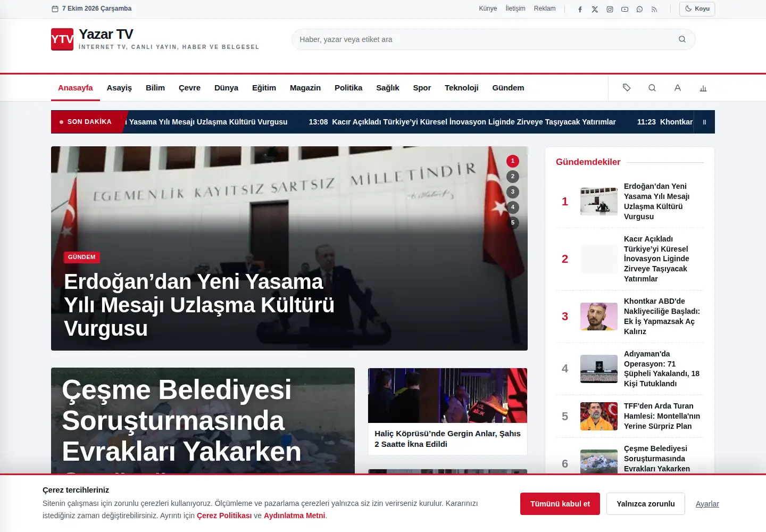Screen dimensions: 766x532
Task: Open Spor category
Action: (422, 88)
